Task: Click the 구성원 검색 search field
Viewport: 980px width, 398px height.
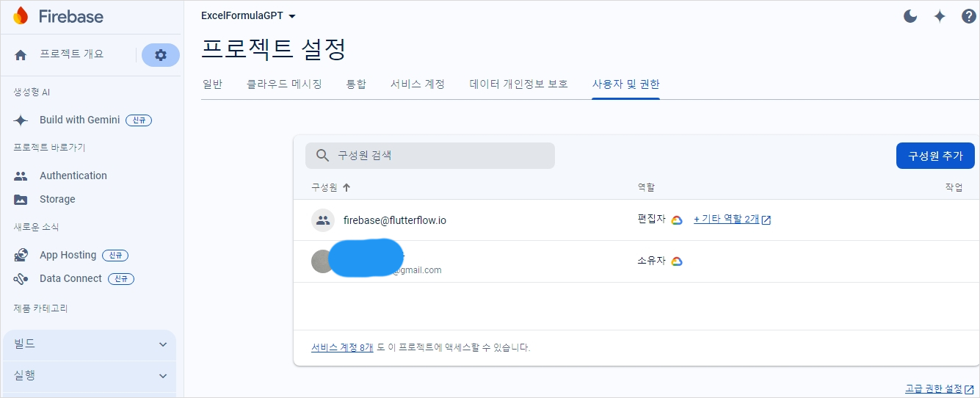Action: pos(430,156)
